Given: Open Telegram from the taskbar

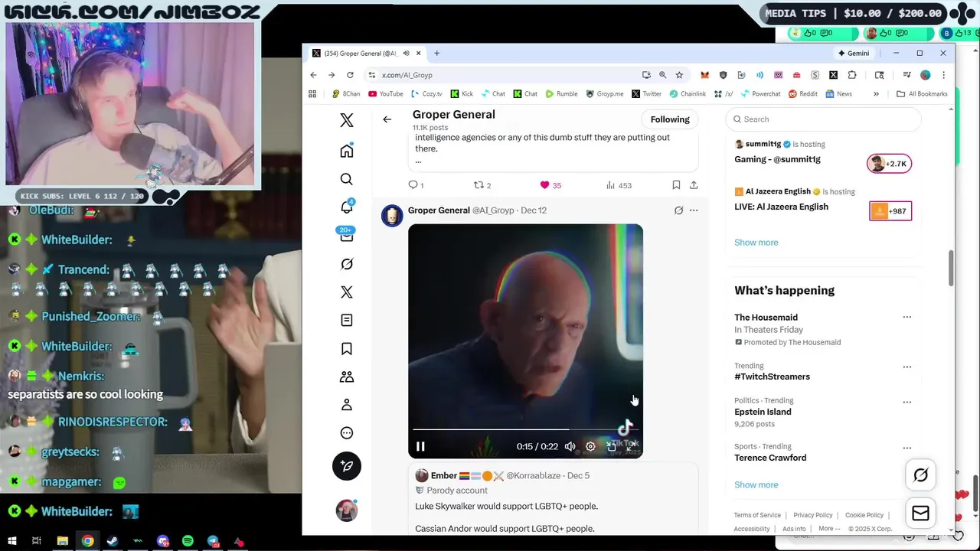Looking at the screenshot, I should (213, 541).
